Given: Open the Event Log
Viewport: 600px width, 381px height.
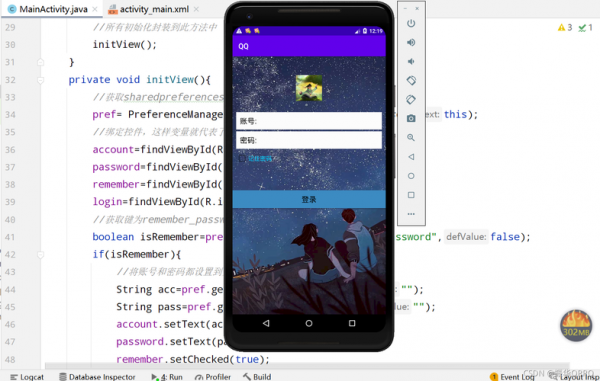Looking at the screenshot, I should point(512,377).
